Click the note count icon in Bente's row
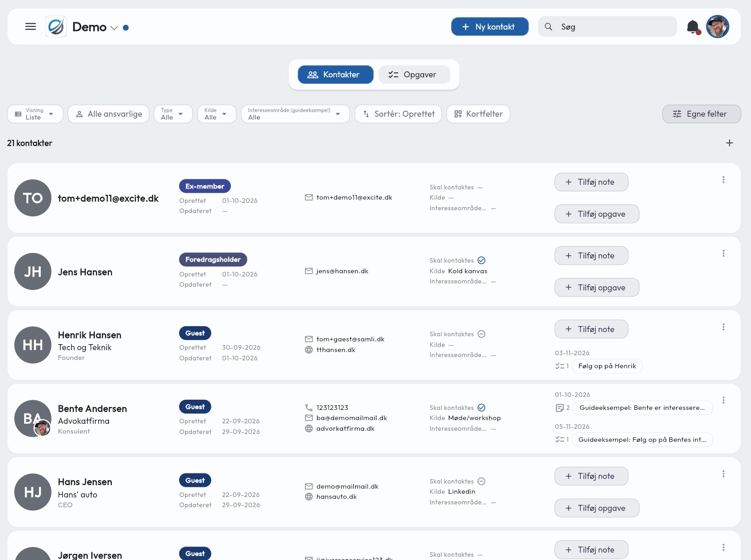The image size is (751, 560). click(x=560, y=408)
